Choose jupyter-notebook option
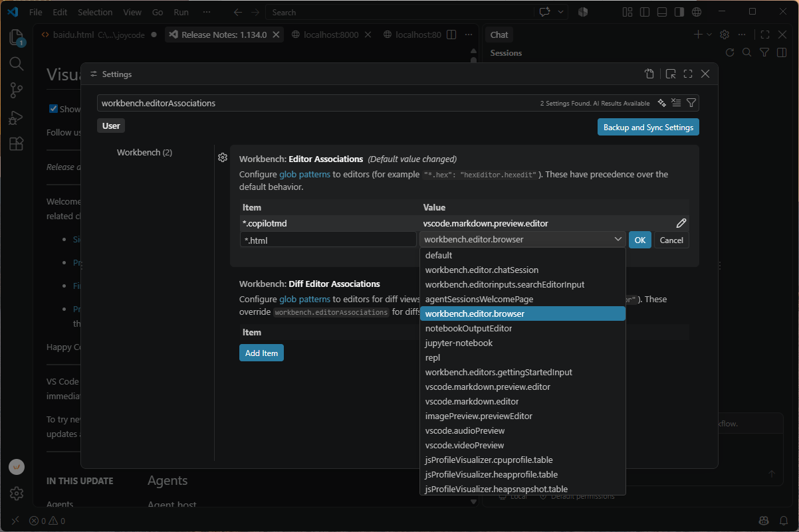This screenshot has width=799, height=532. (522, 343)
